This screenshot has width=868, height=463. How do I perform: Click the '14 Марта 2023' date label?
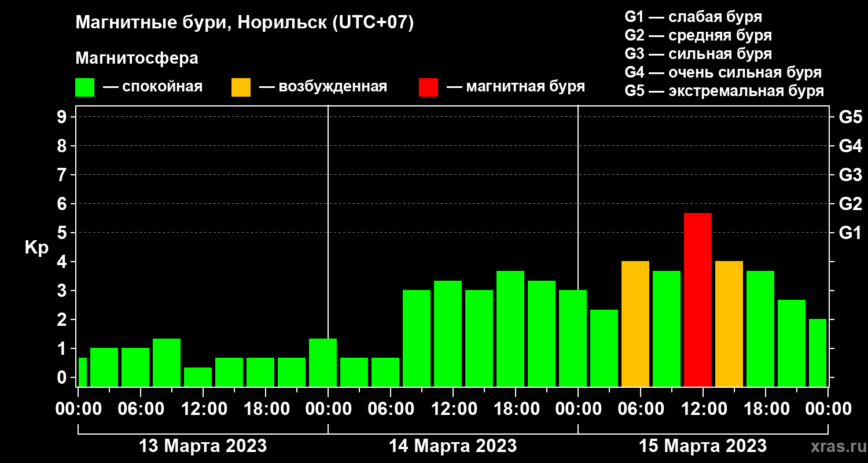coord(453,446)
